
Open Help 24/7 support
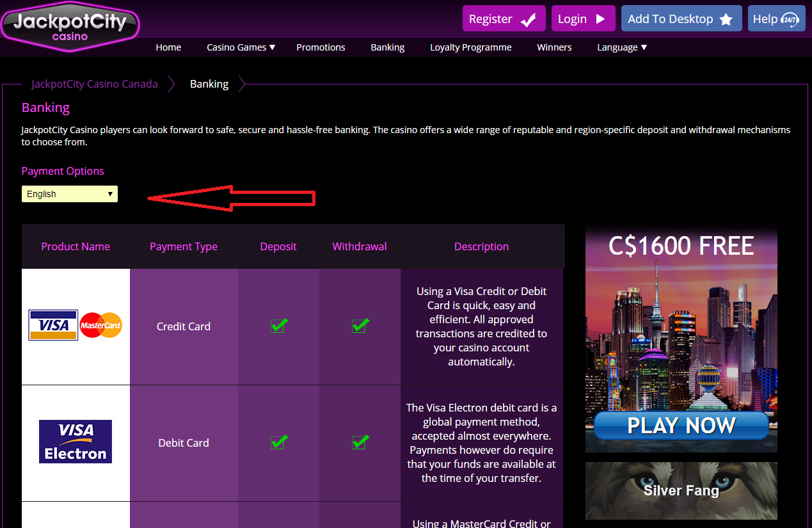coord(776,19)
